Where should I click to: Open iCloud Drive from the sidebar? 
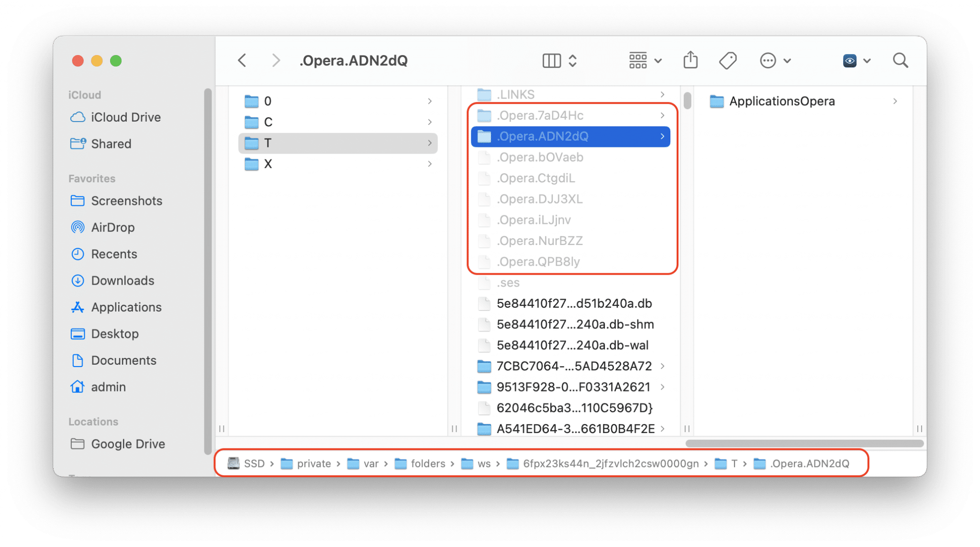coord(126,117)
